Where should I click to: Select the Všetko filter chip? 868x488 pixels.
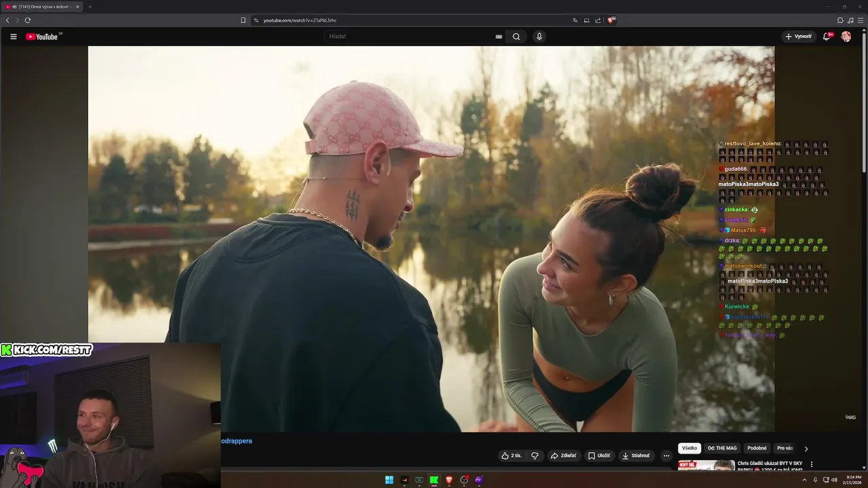click(690, 448)
